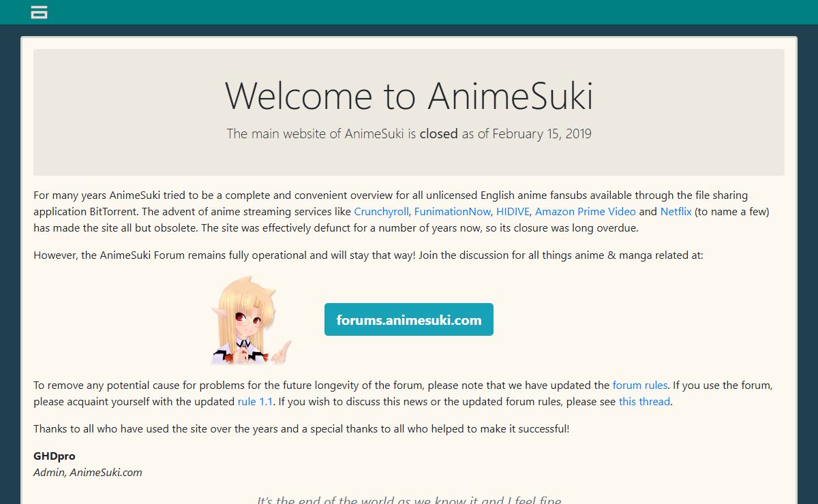
Task: Open the 'this thread' link
Action: pyautogui.click(x=644, y=402)
